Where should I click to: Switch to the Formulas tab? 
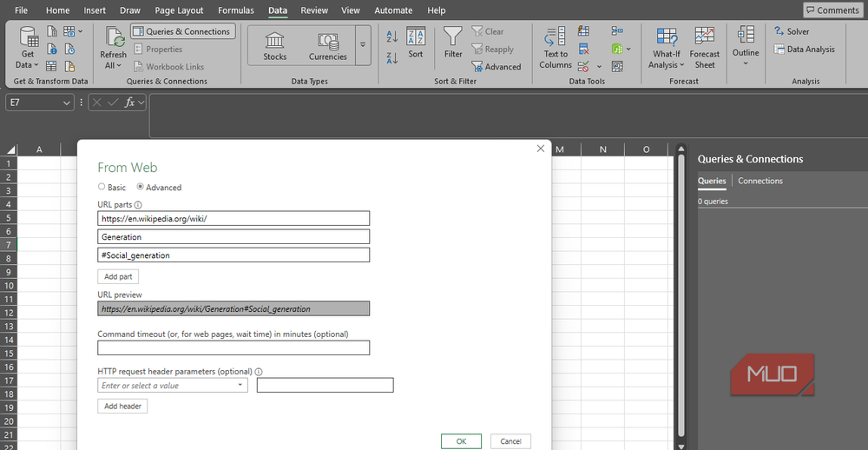(236, 10)
